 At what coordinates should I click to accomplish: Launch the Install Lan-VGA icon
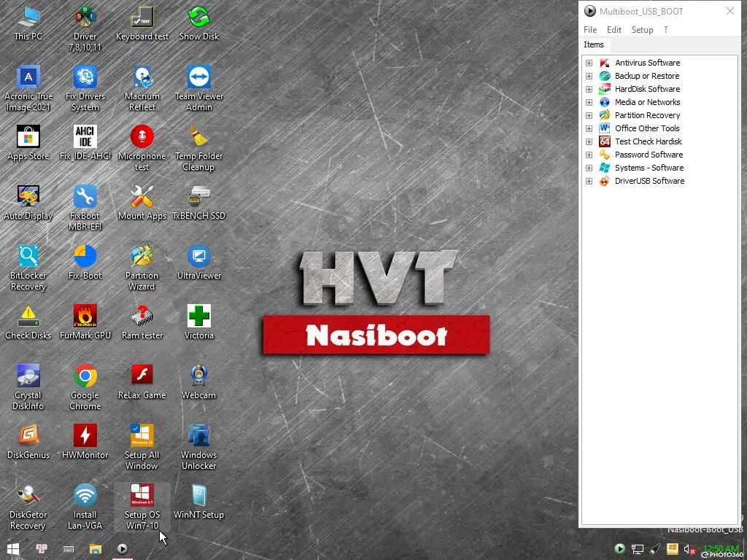tap(85, 507)
